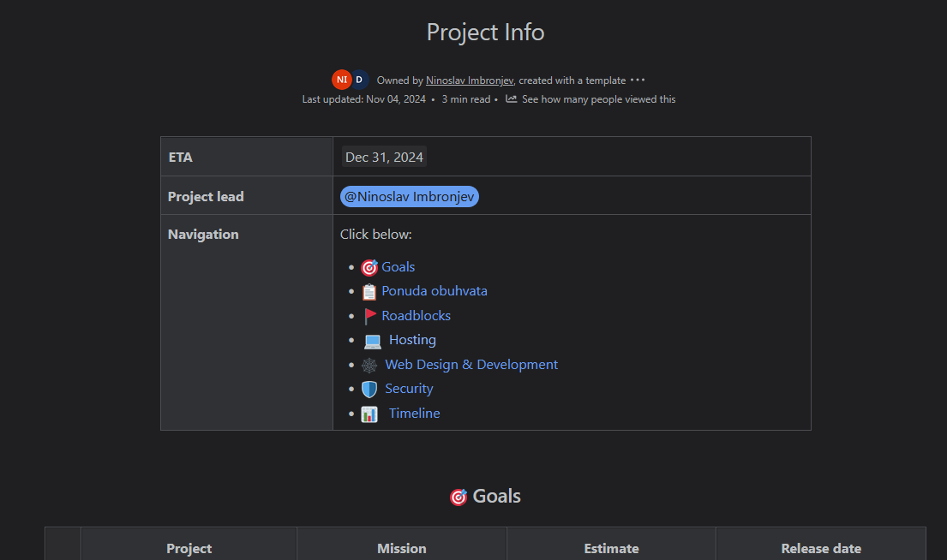Image resolution: width=947 pixels, height=560 pixels.
Task: Open See how many people viewed this
Action: click(x=598, y=99)
